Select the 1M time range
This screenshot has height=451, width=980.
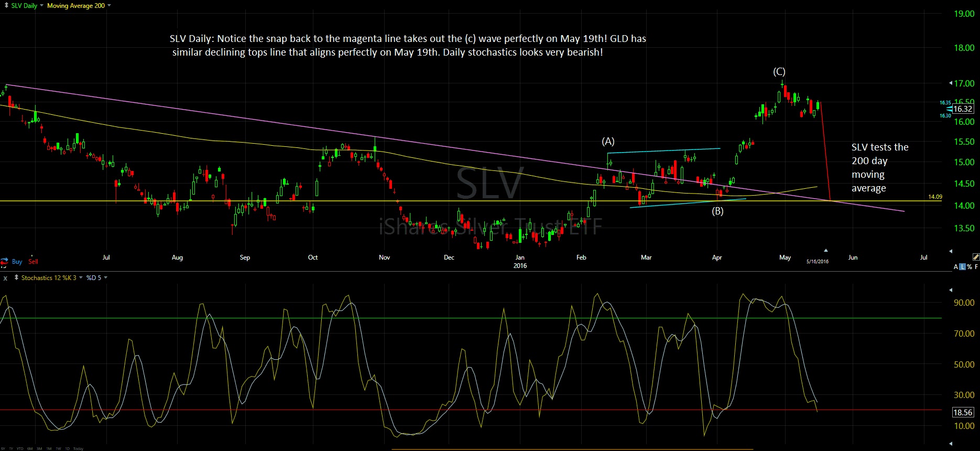(49, 448)
